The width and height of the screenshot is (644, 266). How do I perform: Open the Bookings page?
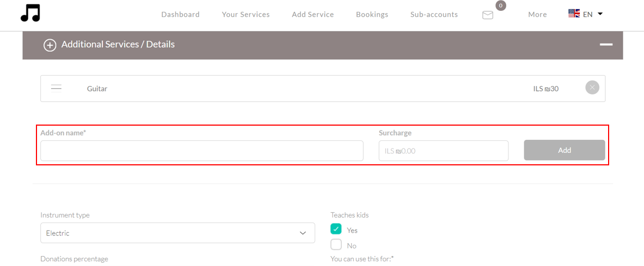pyautogui.click(x=372, y=15)
